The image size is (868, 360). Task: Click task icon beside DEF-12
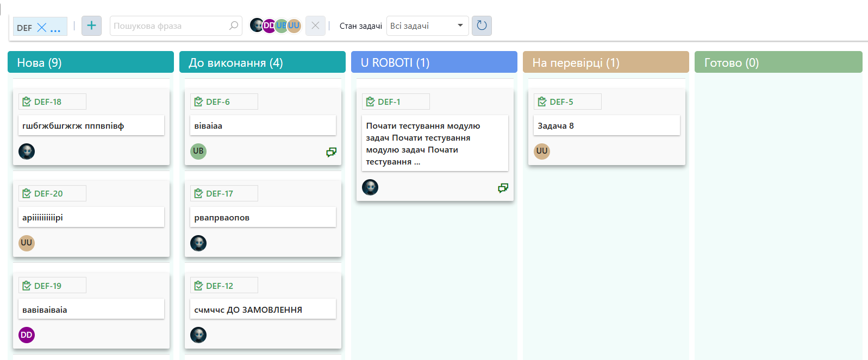pyautogui.click(x=198, y=286)
